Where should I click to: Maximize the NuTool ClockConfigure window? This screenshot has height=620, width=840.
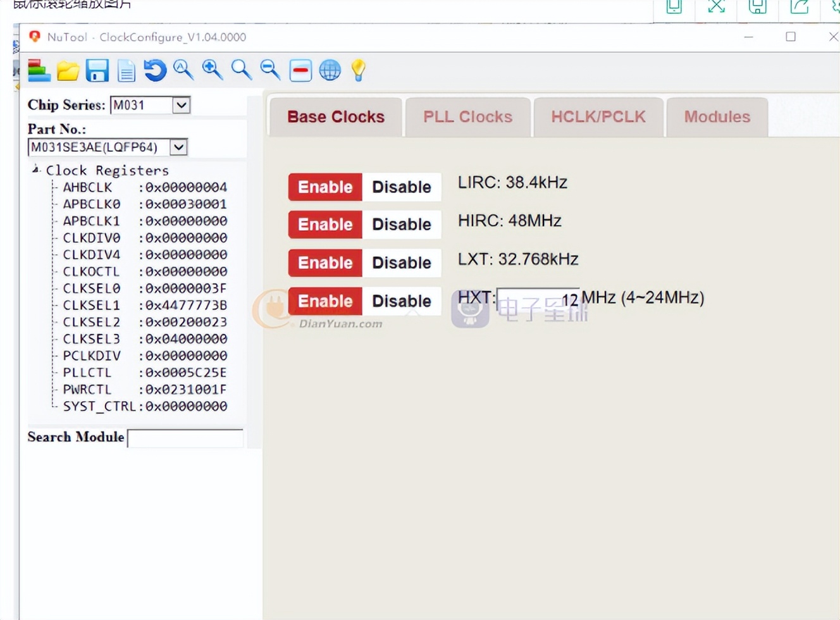coord(791,37)
